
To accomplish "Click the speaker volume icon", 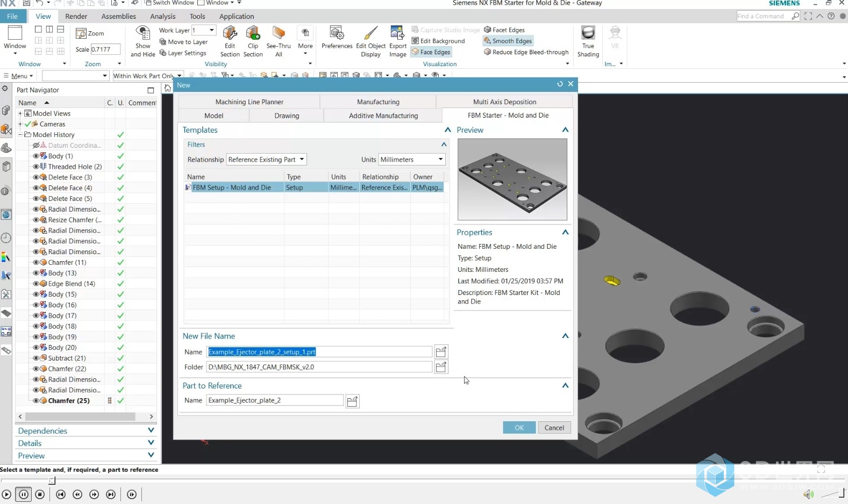I will tap(808, 494).
